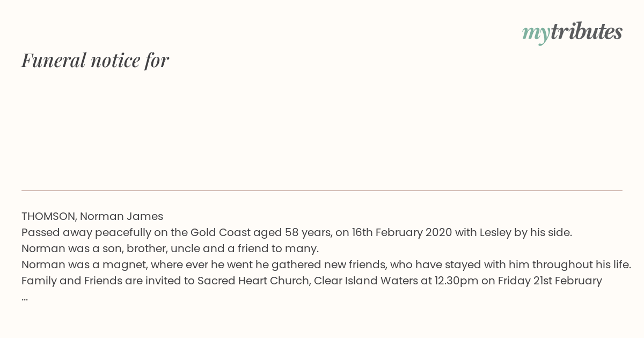Click the mytributes logo
Screen dimensions: 644x338
[572, 33]
